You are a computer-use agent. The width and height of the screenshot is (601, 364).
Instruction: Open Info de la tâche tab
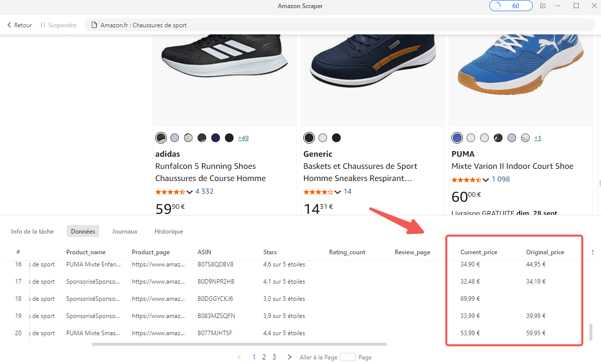tap(32, 232)
